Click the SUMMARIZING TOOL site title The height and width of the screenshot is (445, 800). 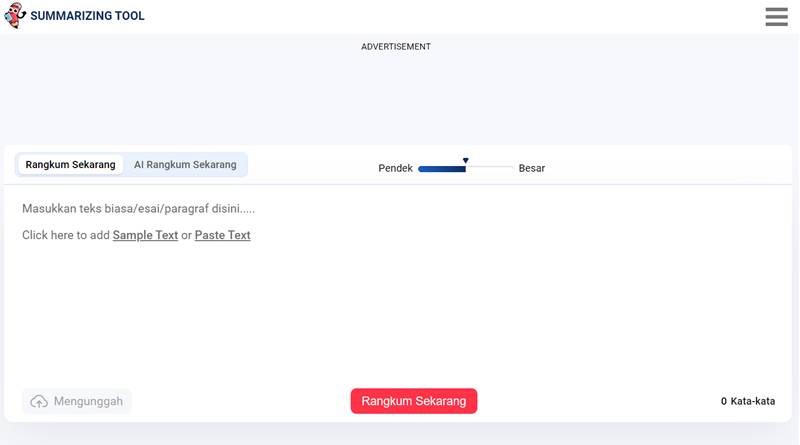[x=87, y=16]
